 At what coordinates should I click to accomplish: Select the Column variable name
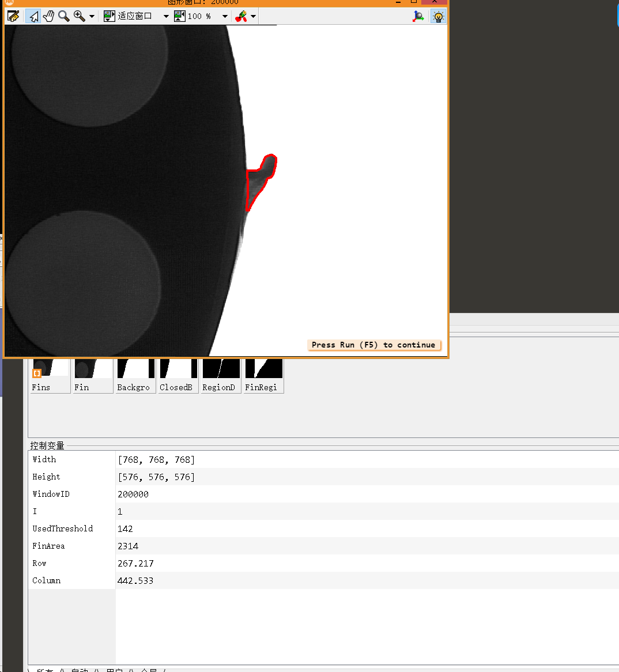click(x=46, y=580)
